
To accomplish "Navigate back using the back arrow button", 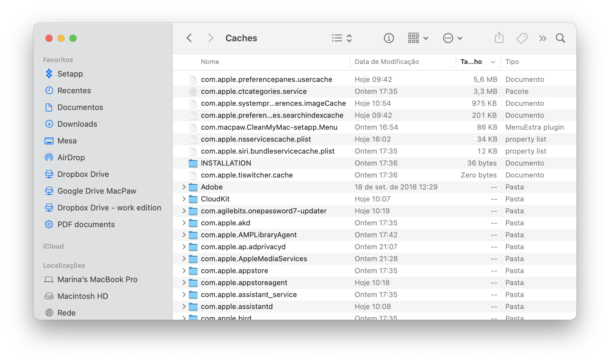I will [190, 38].
